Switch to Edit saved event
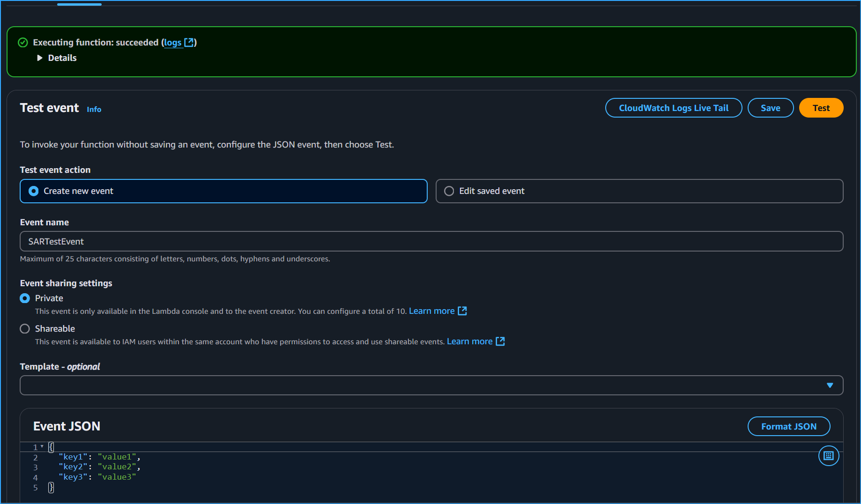The width and height of the screenshot is (861, 504). 449,191
